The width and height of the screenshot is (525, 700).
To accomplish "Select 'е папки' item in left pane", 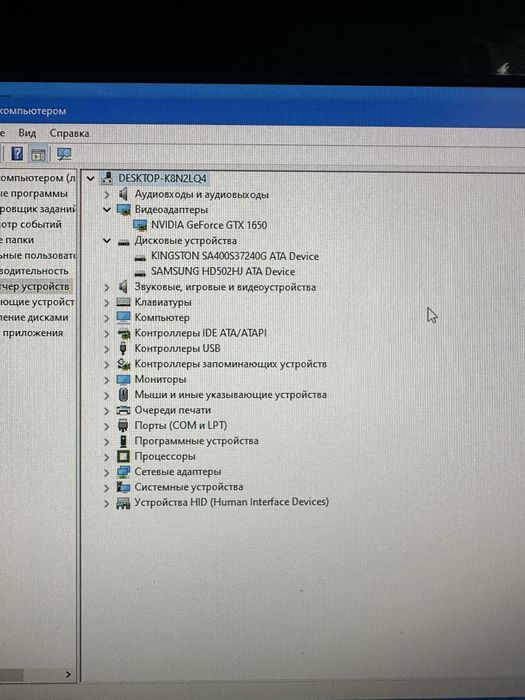I will (17, 240).
